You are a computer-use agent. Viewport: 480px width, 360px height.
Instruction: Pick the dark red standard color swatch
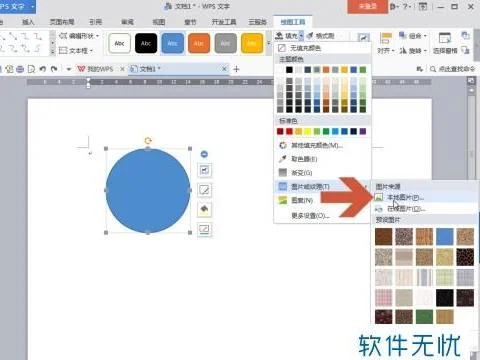[x=280, y=131]
